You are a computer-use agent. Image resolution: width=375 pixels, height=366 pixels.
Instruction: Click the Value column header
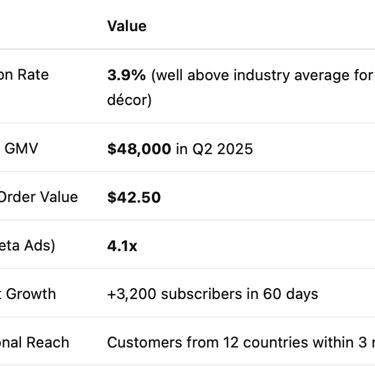pyautogui.click(x=127, y=26)
